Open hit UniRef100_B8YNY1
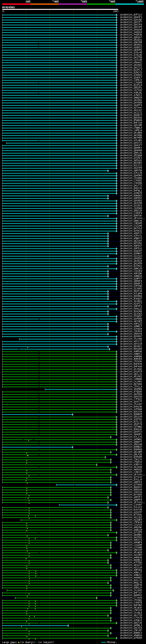The width and height of the screenshot is (146, 644). (x=131, y=346)
